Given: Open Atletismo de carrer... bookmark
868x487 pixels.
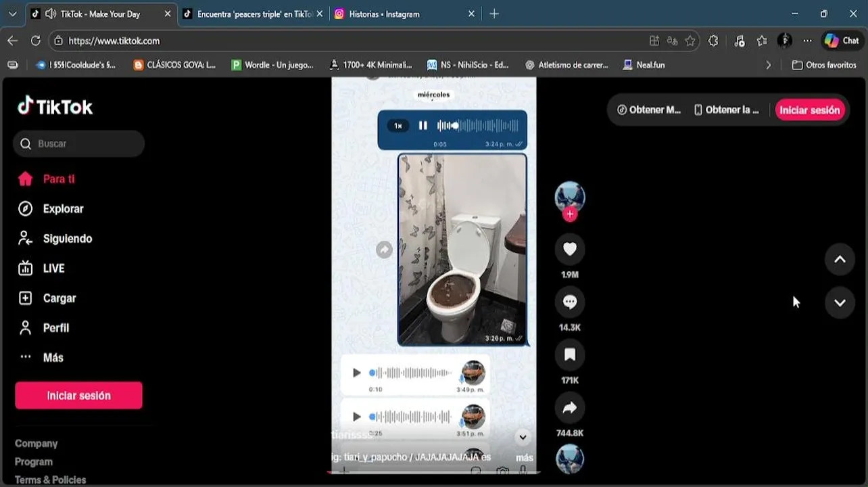Looking at the screenshot, I should pyautogui.click(x=566, y=65).
